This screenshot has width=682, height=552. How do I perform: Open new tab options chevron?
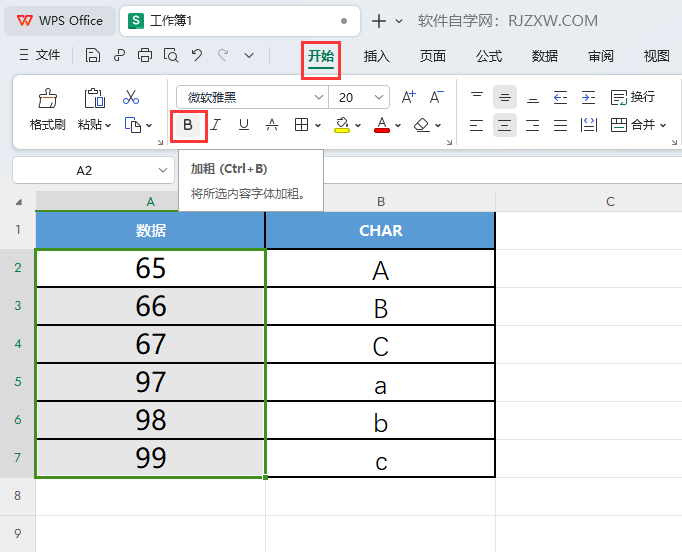click(399, 21)
